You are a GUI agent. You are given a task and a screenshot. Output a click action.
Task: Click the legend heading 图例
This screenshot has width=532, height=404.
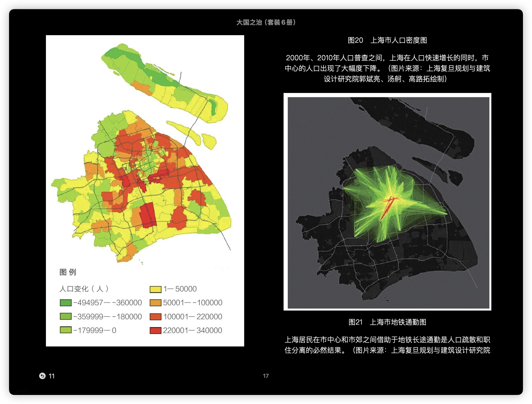point(68,272)
